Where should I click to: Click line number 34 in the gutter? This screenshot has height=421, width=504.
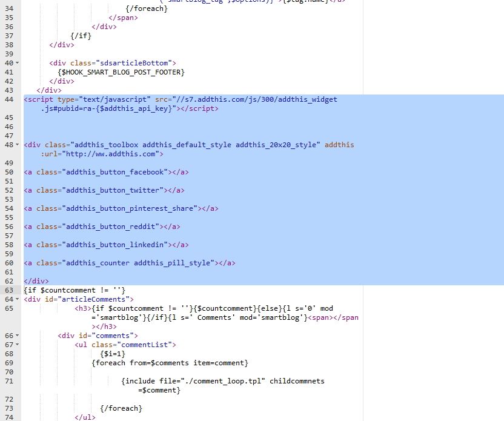click(9, 8)
